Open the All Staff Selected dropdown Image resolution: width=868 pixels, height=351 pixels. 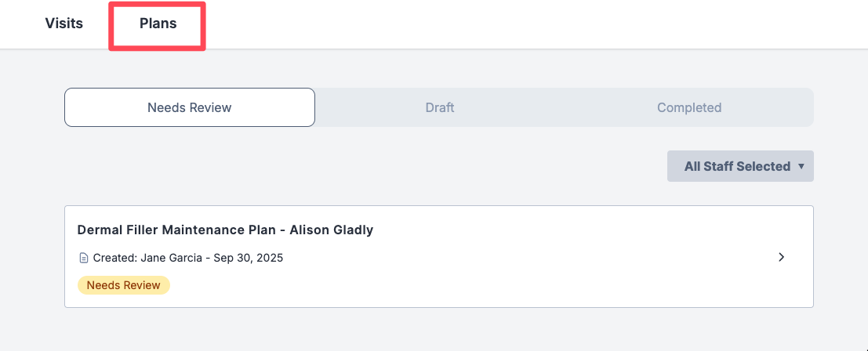(737, 166)
